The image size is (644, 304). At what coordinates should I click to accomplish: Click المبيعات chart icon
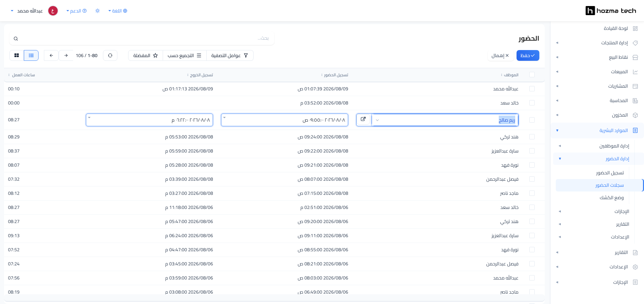(635, 72)
